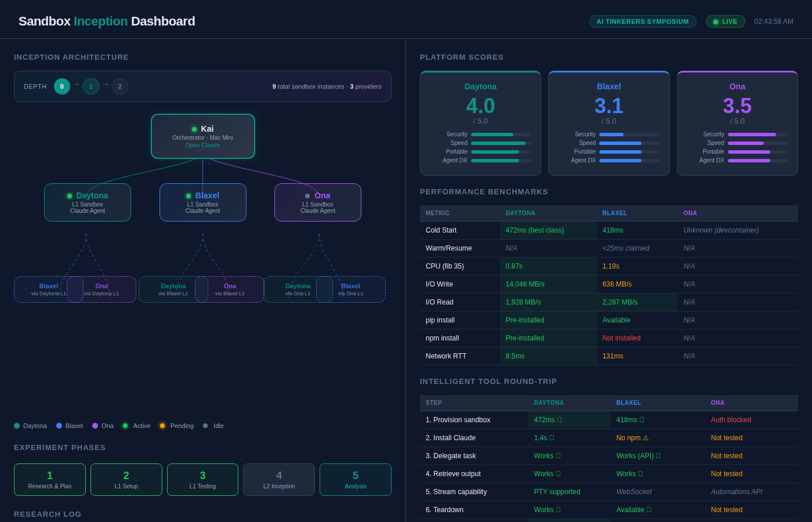Open the Blaxel platform score card
This screenshot has height=522, width=812.
tap(609, 123)
